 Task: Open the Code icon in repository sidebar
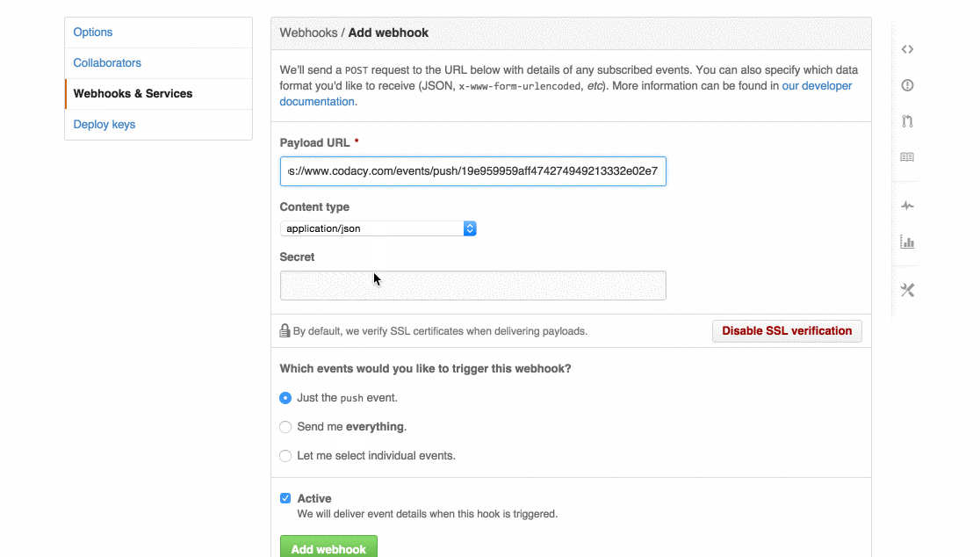[907, 50]
